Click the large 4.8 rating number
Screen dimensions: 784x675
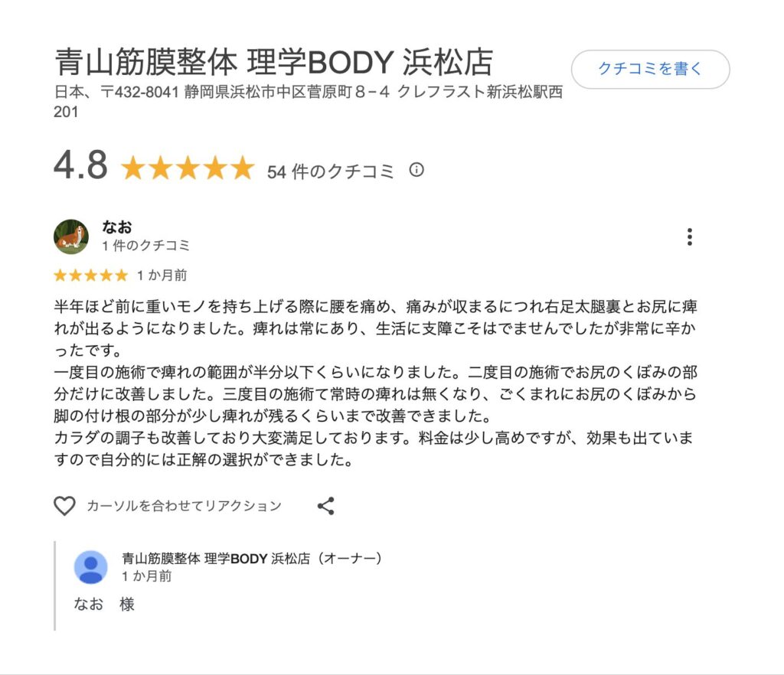click(80, 165)
